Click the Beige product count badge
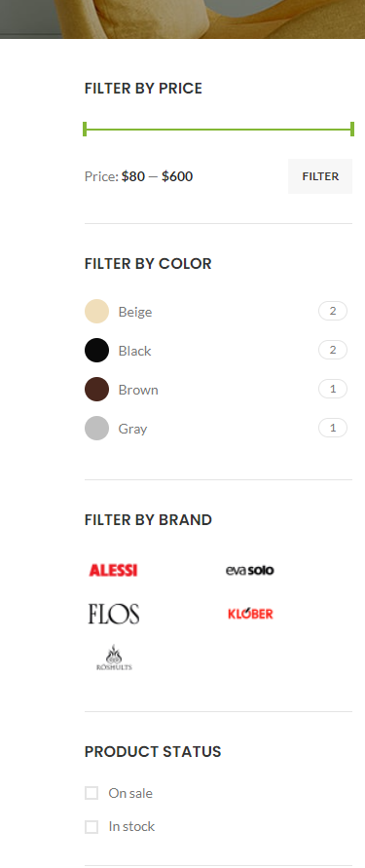Screen dimensions: 365x868 pos(333,311)
